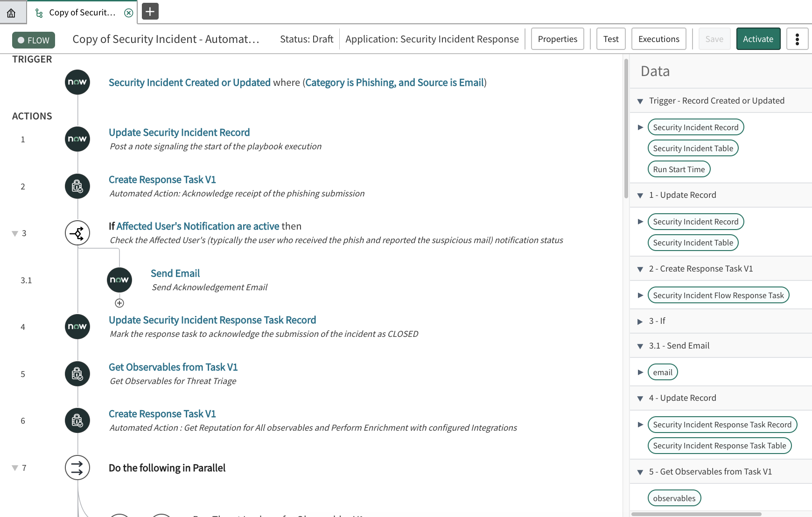Click the step 4 Update Record icon
The height and width of the screenshot is (517, 812).
(x=77, y=327)
